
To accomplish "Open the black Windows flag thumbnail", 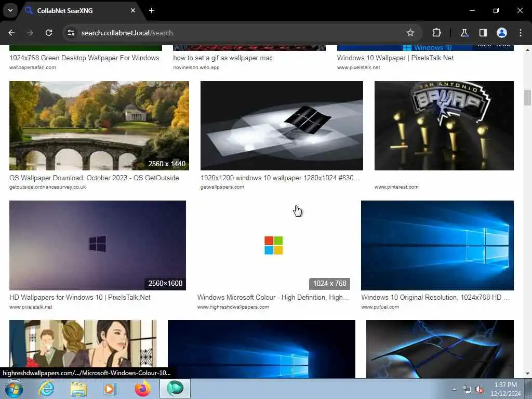I will tap(282, 126).
